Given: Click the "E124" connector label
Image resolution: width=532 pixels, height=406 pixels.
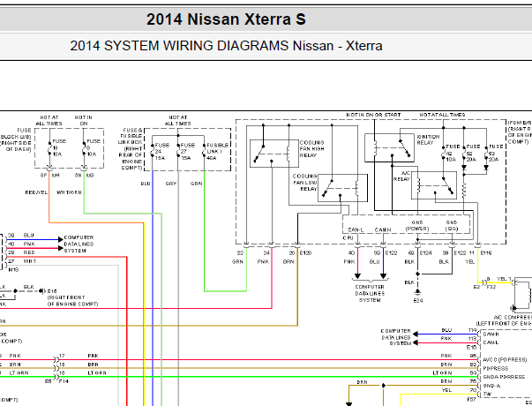Looking at the screenshot, I should pyautogui.click(x=425, y=253).
